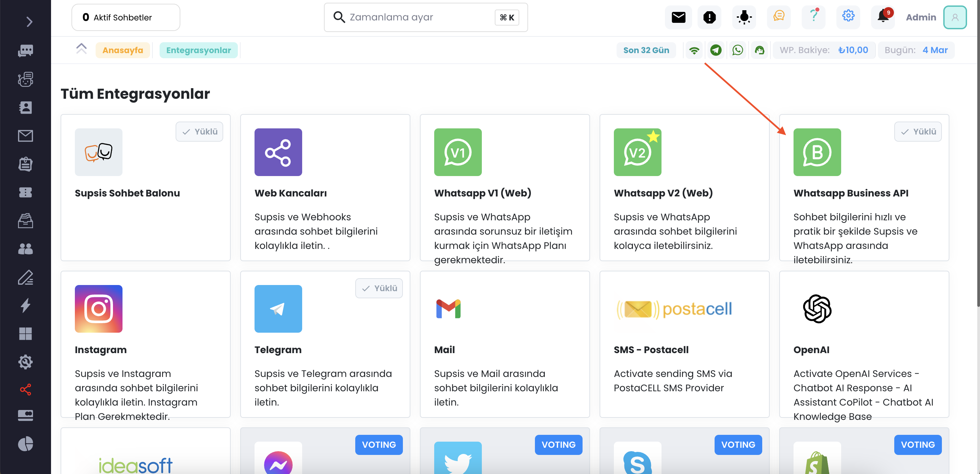This screenshot has width=980, height=474.
Task: Go to the Anasayfa breadcrumb tab
Action: click(x=122, y=50)
